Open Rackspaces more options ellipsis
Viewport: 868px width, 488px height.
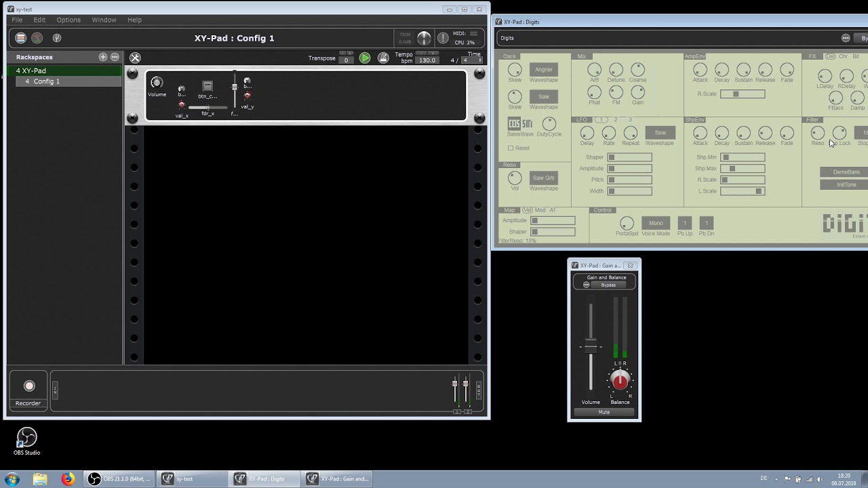[x=115, y=57]
